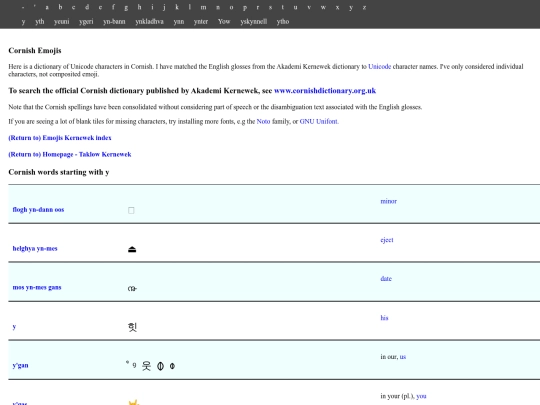Jump to letter a in the alphabet bar

coord(47,7)
